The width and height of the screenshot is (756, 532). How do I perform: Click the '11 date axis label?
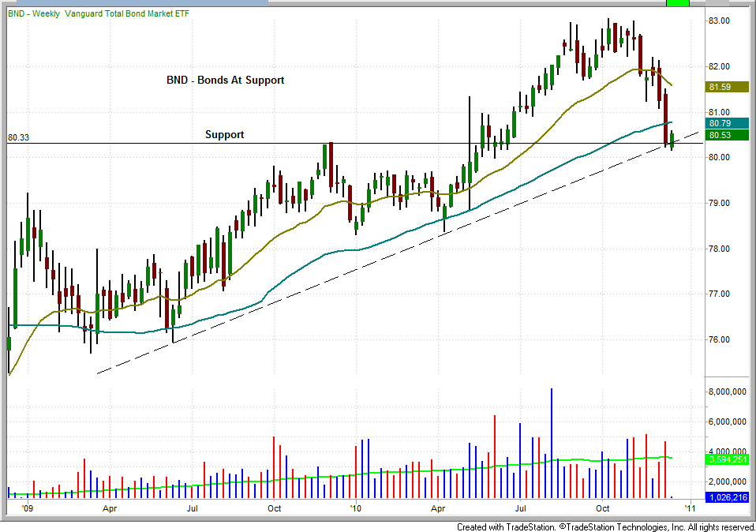[691, 508]
